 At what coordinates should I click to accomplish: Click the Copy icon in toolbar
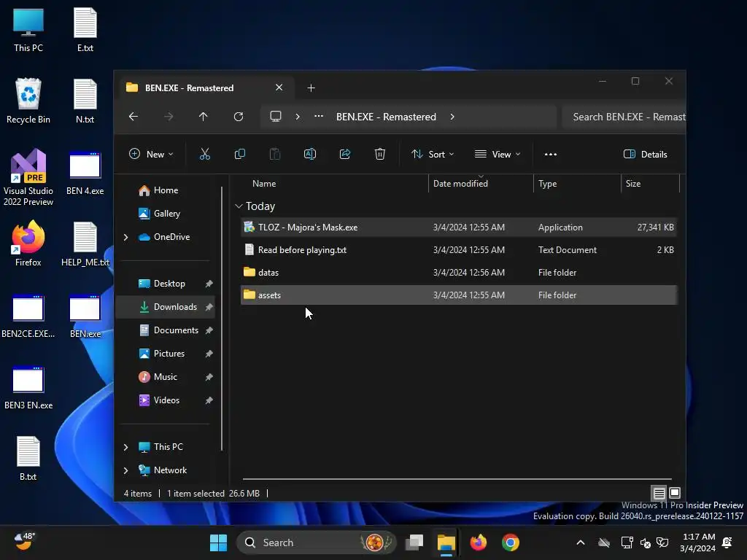(x=239, y=154)
